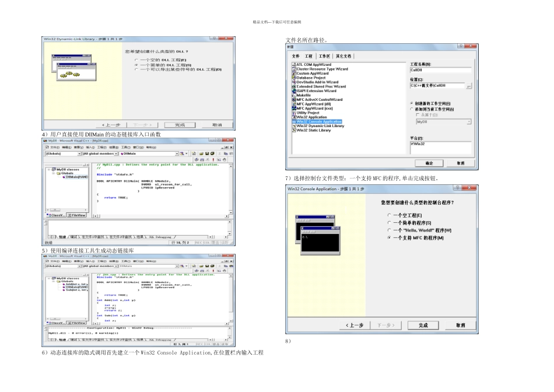Screen dimensions: 554x392
Task: Click Build icon in step 4 MyDll build toolbar
Action: click(x=202, y=159)
